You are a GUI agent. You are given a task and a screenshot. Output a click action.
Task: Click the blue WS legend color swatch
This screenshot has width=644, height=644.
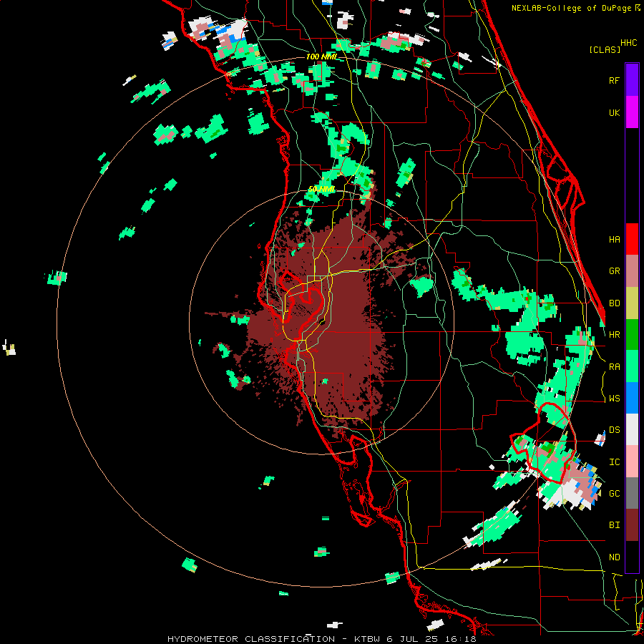632,398
